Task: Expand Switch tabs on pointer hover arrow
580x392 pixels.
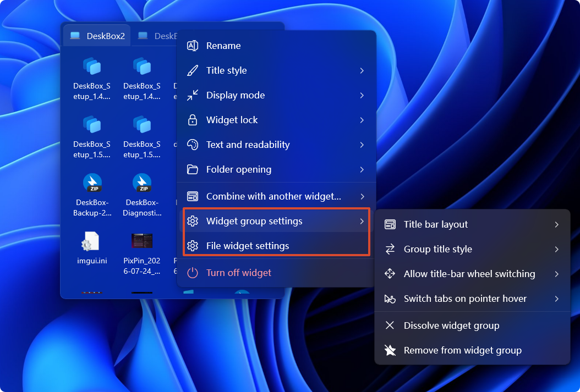Action: (556, 299)
